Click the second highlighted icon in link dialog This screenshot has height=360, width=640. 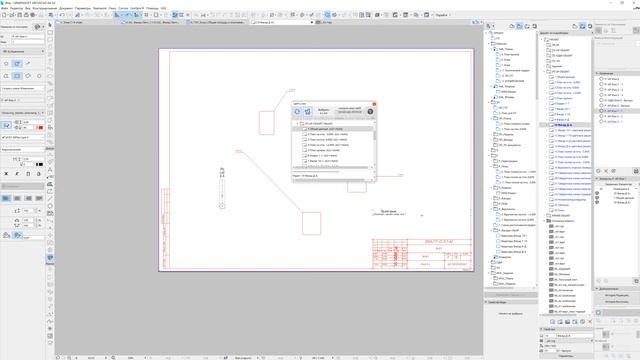point(308,111)
